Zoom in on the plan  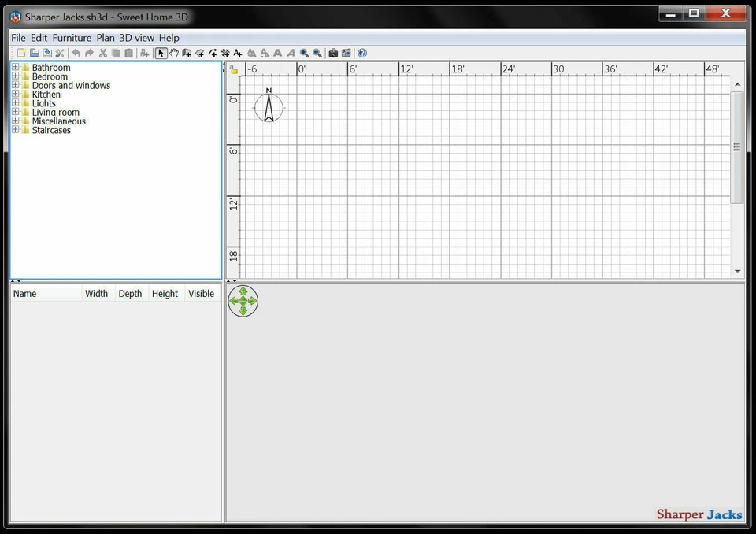(303, 53)
